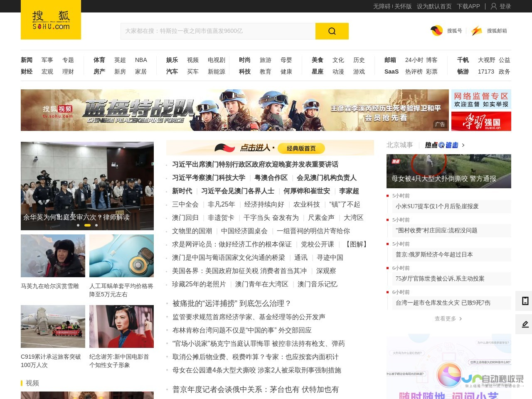Viewport: 532px width, 399px height.
Task: Go to NBA section
Action: 141,60
